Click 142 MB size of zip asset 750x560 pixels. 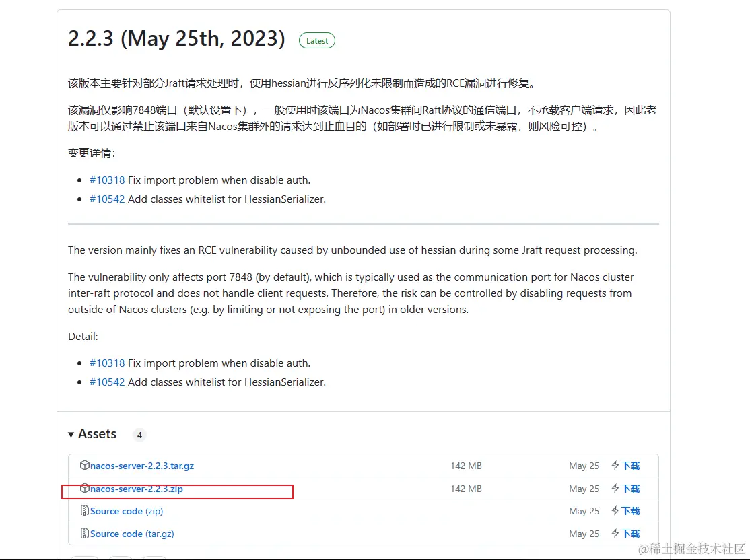466,489
